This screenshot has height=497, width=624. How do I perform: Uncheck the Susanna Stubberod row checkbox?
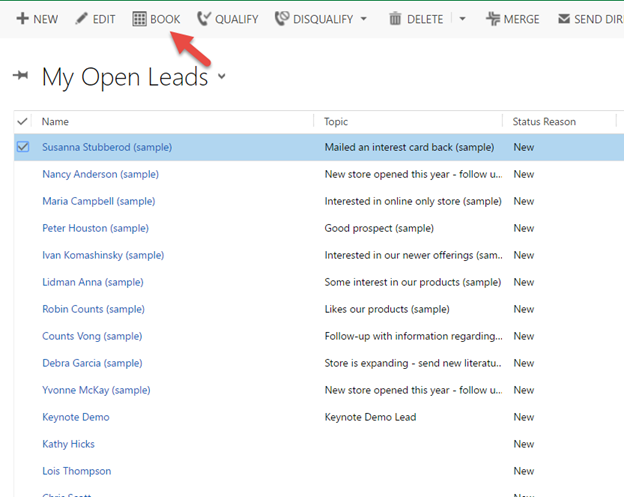pos(23,147)
